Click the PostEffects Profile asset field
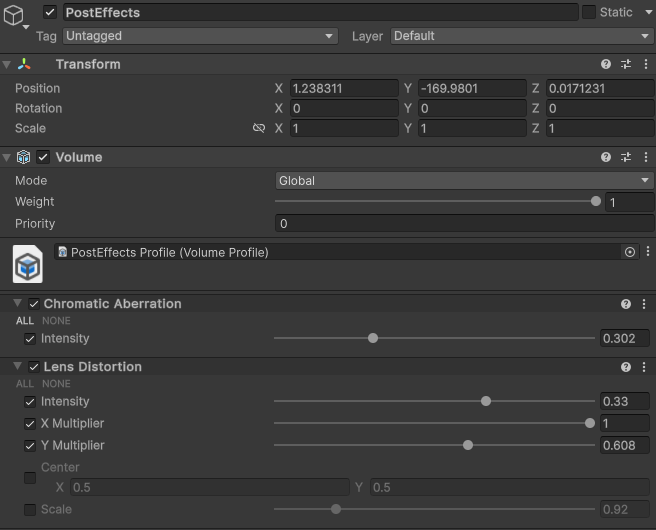The width and height of the screenshot is (656, 530). coord(340,252)
